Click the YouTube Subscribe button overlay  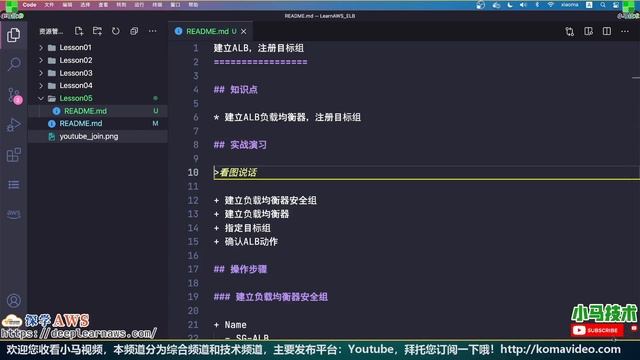click(597, 330)
